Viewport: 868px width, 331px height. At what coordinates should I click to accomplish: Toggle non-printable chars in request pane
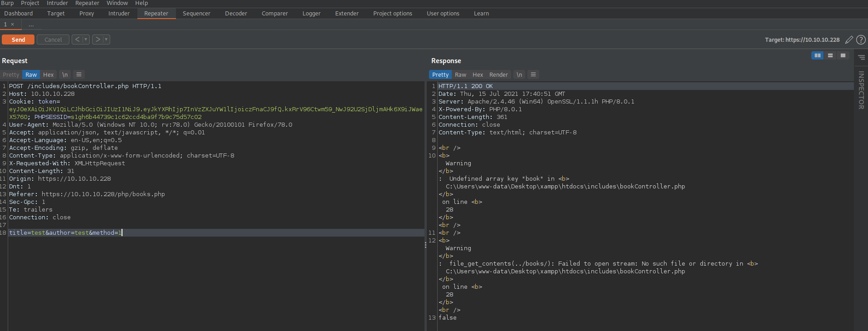[x=65, y=75]
